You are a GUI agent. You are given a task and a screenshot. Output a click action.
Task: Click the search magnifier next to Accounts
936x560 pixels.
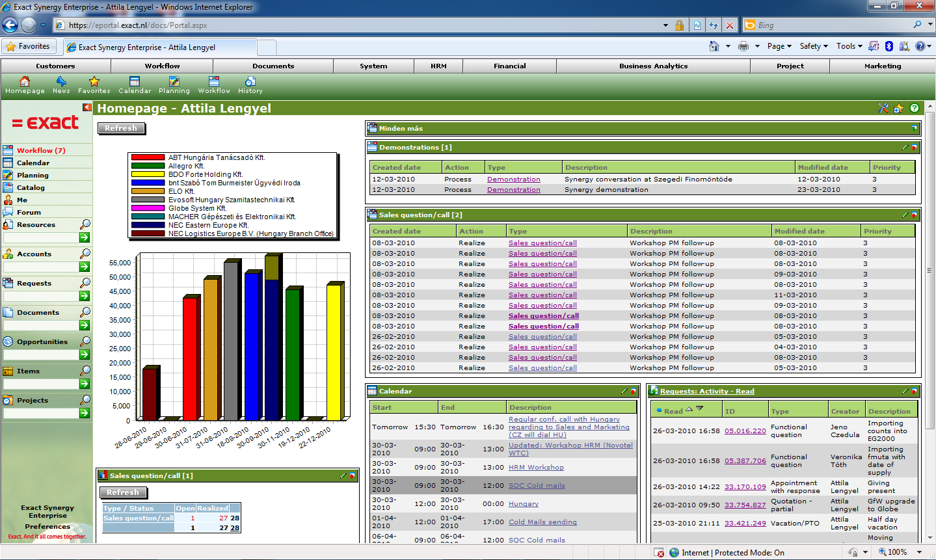85,254
